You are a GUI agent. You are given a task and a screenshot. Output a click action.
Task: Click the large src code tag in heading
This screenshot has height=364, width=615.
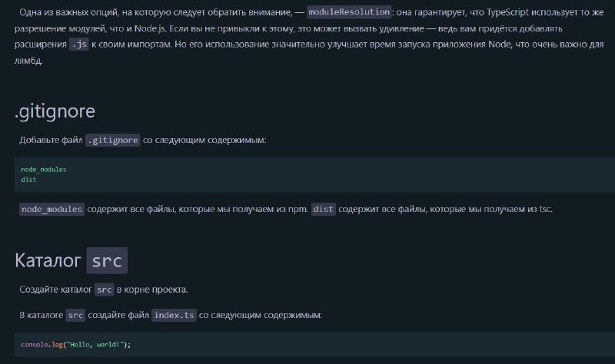(x=107, y=260)
